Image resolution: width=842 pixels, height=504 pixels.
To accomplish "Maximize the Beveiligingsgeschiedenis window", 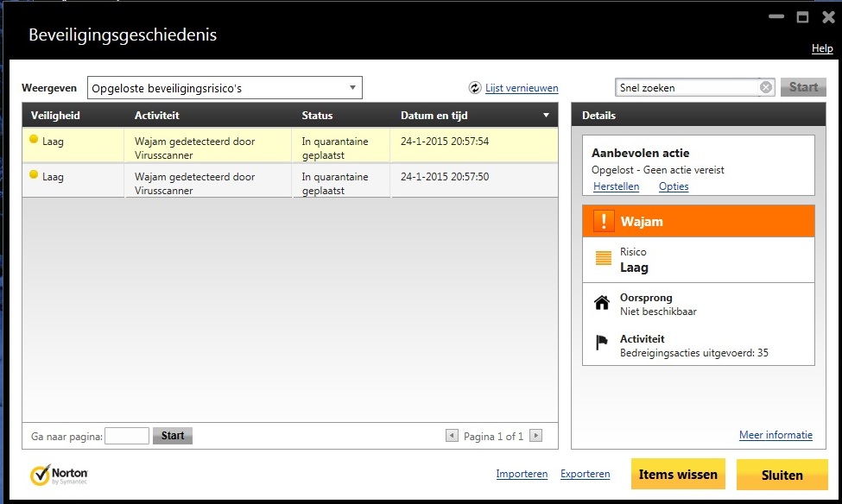I will pyautogui.click(x=802, y=17).
